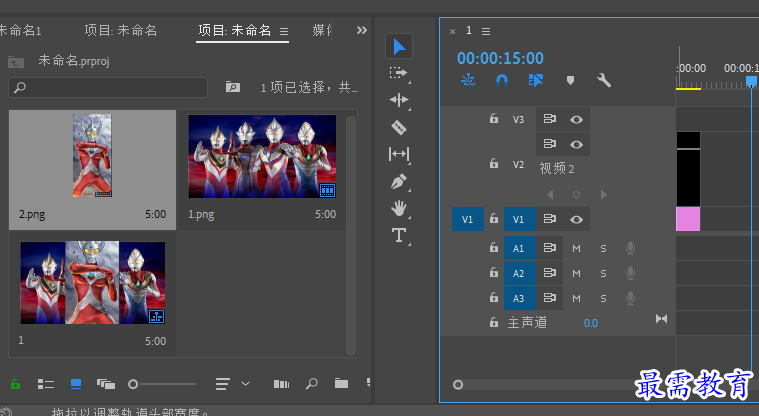The image size is (759, 416).
Task: Enable voice-over record on A1
Action: click(x=630, y=248)
